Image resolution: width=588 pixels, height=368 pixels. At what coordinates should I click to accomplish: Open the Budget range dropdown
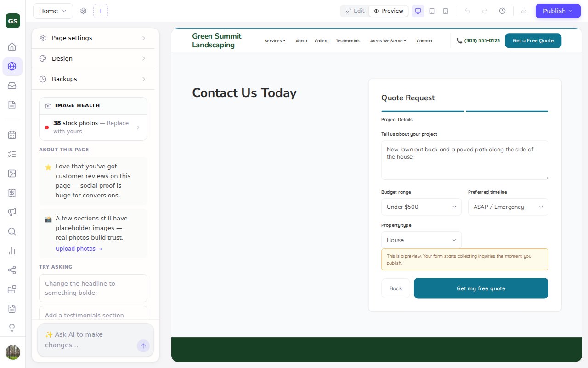click(x=421, y=207)
